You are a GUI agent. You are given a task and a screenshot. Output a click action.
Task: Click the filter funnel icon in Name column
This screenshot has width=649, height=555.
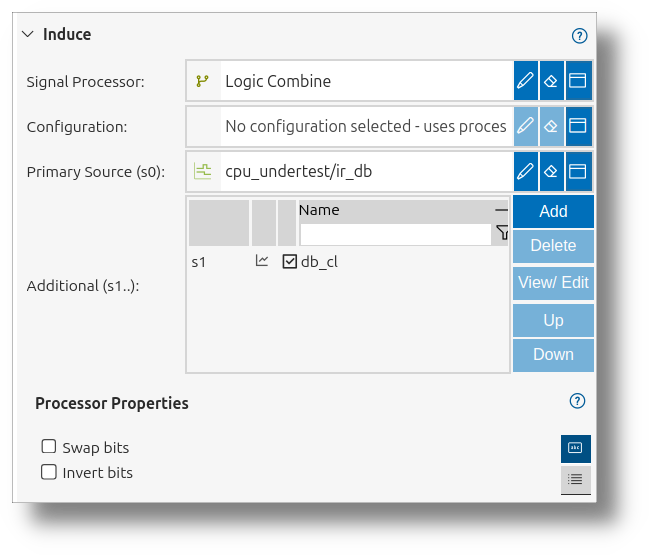(x=502, y=233)
